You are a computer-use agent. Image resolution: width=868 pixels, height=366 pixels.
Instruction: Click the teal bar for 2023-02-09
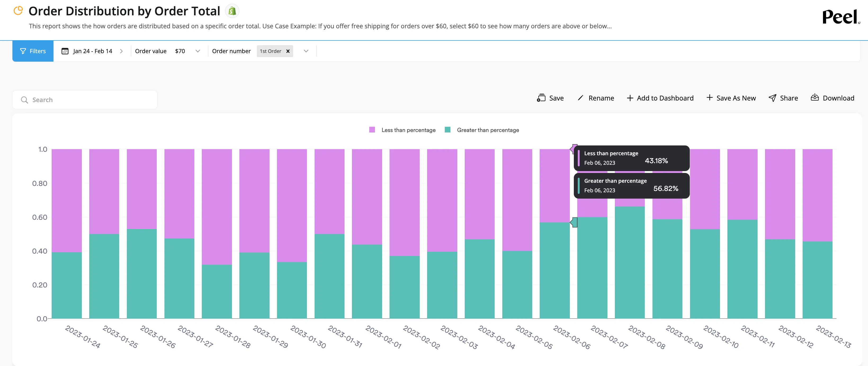[x=668, y=269]
